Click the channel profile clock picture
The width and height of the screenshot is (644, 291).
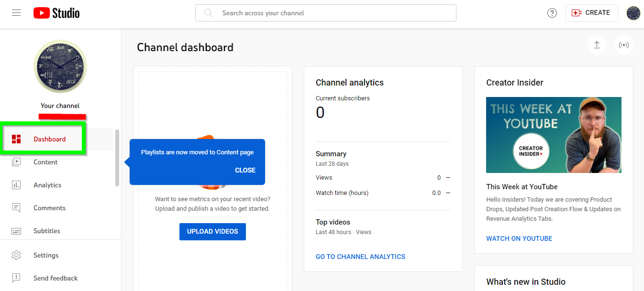pyautogui.click(x=60, y=66)
